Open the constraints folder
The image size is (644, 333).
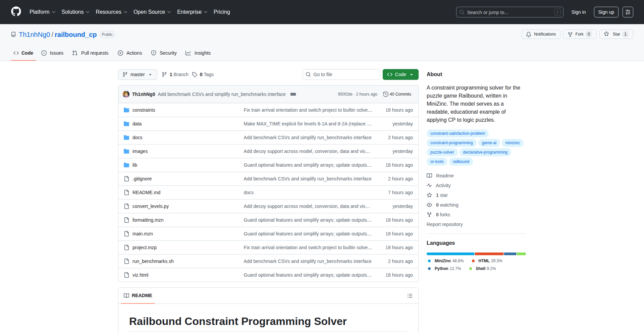[x=144, y=110]
